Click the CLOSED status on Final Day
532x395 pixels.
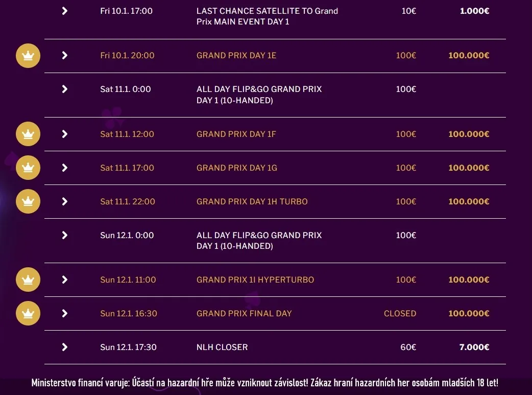(x=400, y=313)
